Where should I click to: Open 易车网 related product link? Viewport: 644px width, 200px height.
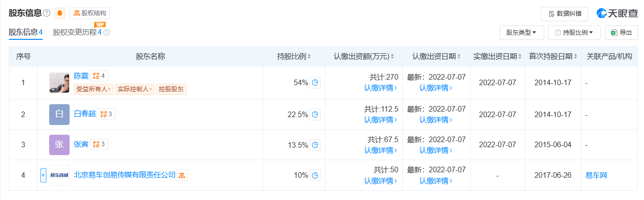coord(596,175)
